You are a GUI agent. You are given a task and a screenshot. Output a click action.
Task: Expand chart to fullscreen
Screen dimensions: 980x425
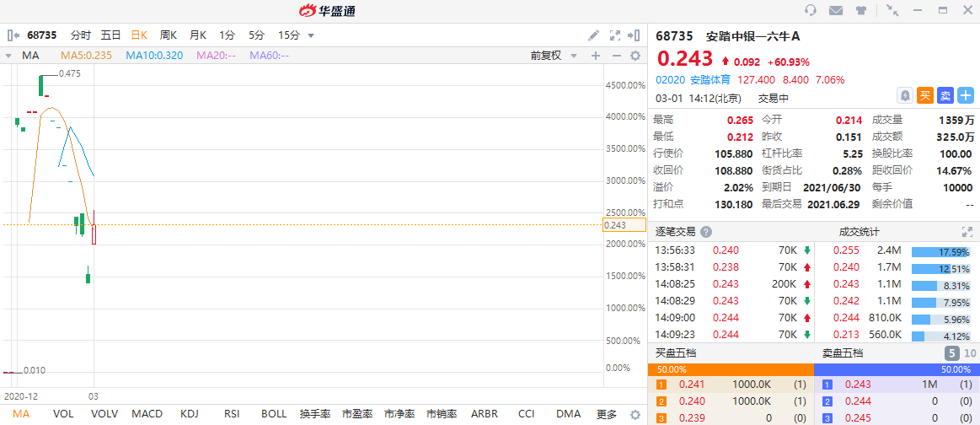614,35
